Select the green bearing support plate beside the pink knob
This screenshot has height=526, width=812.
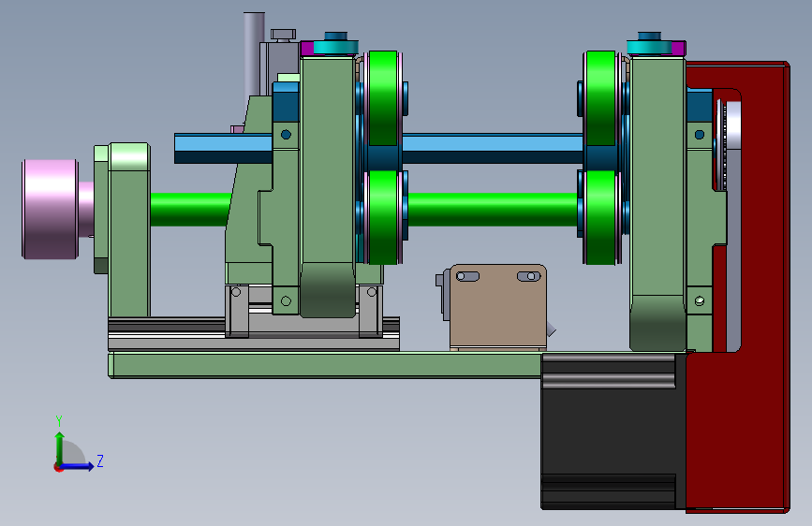[129, 230]
